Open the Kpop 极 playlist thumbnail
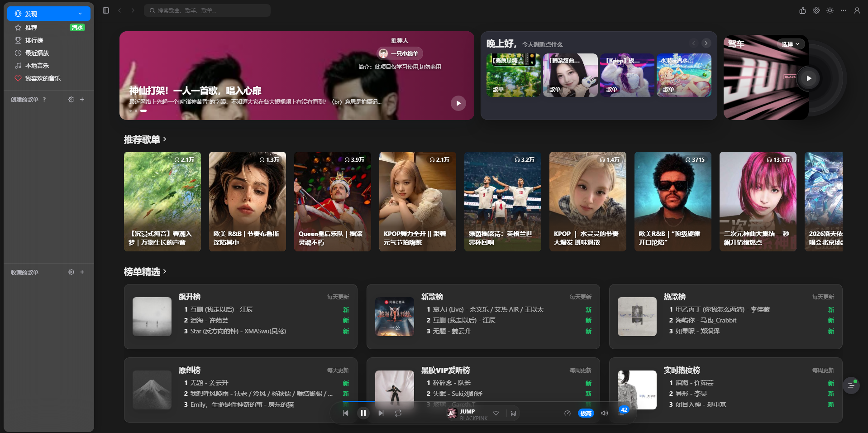Image resolution: width=868 pixels, height=433 pixels. coord(627,75)
